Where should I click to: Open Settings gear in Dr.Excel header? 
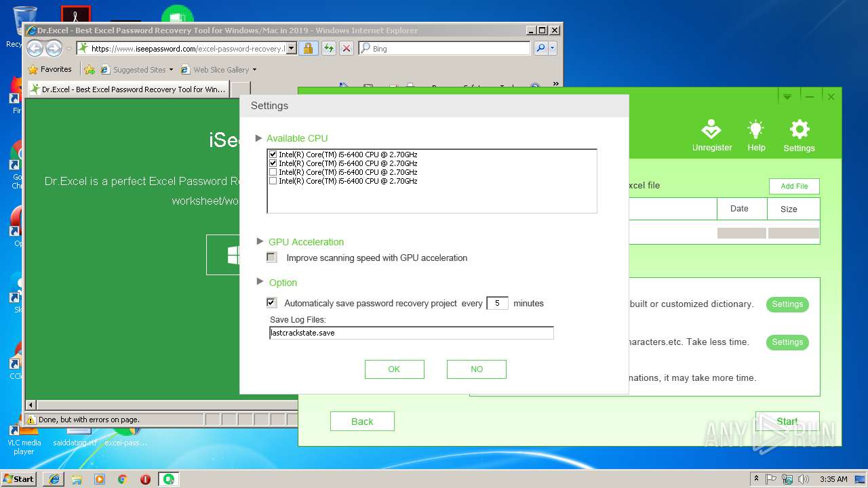[x=800, y=136]
